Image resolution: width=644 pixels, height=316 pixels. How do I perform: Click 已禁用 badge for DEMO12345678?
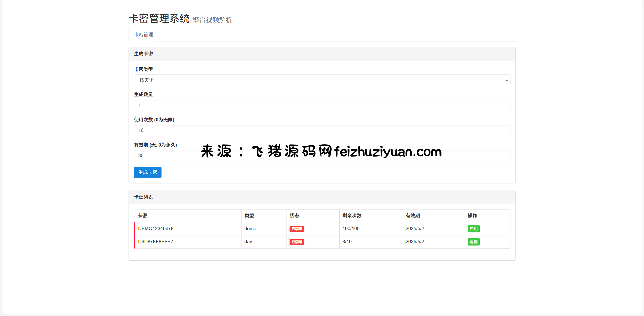(297, 229)
